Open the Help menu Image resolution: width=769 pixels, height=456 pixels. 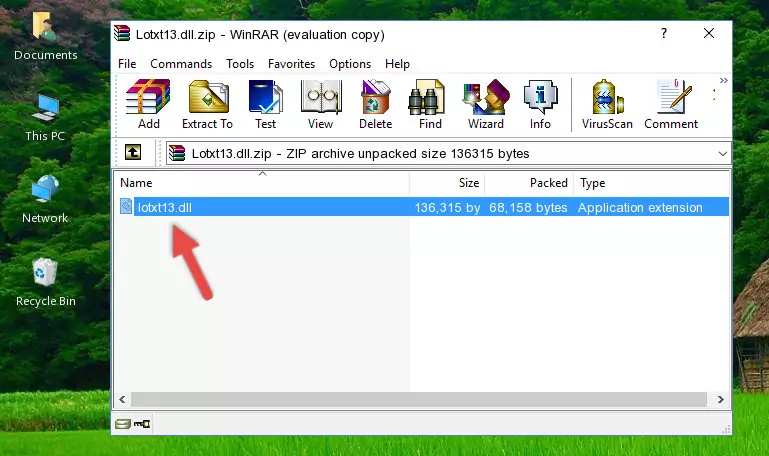click(x=397, y=64)
